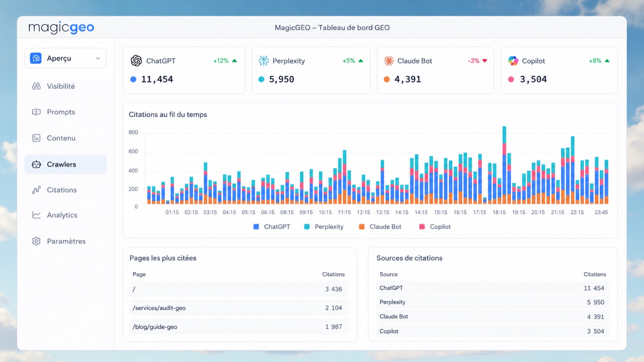Click the Claude Bot logo icon
The height and width of the screenshot is (362, 644).
[389, 61]
